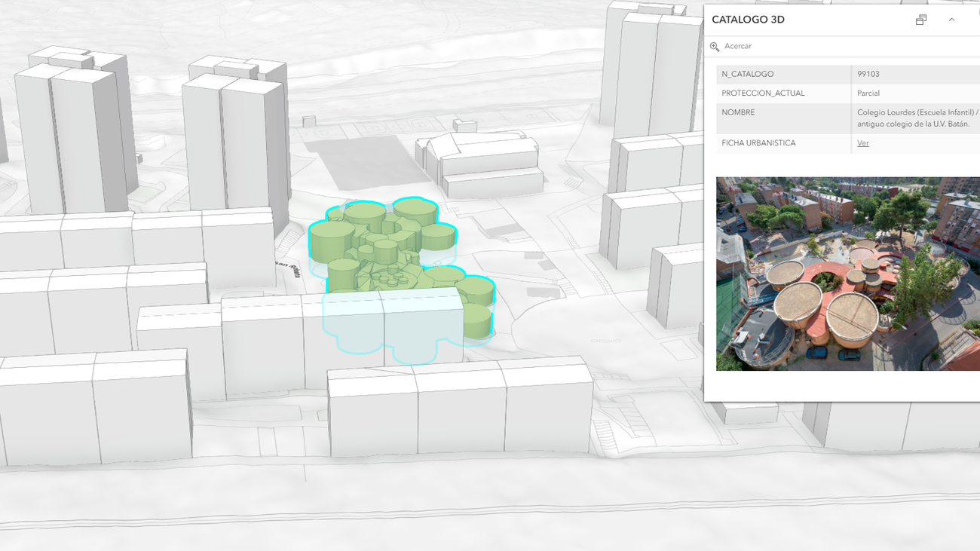Dock the CATALOGO 3D popup panel
Viewport: 980px width, 551px height.
[920, 20]
